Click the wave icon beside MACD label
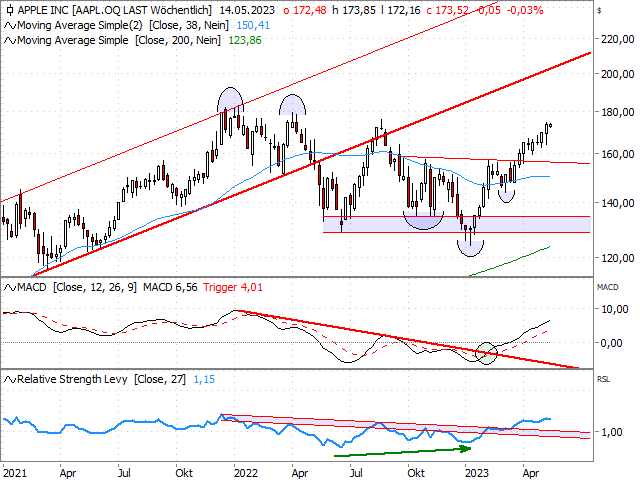Screen dimensions: 640x480 click(x=10, y=288)
